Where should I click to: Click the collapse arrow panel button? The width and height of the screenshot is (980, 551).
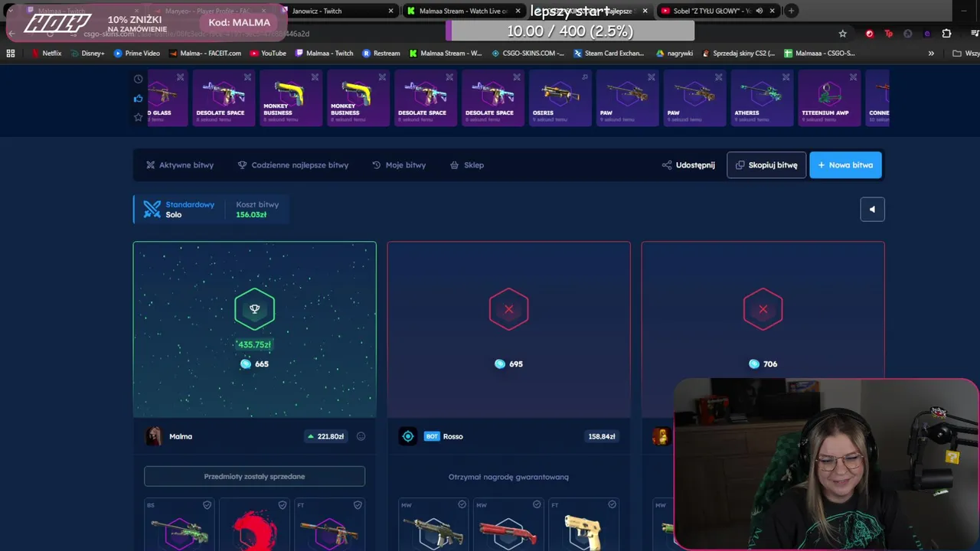[872, 210]
